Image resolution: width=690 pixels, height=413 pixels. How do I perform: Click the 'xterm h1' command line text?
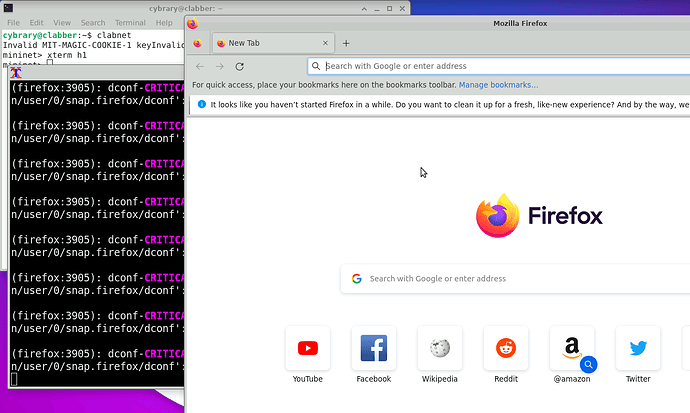(x=66, y=55)
